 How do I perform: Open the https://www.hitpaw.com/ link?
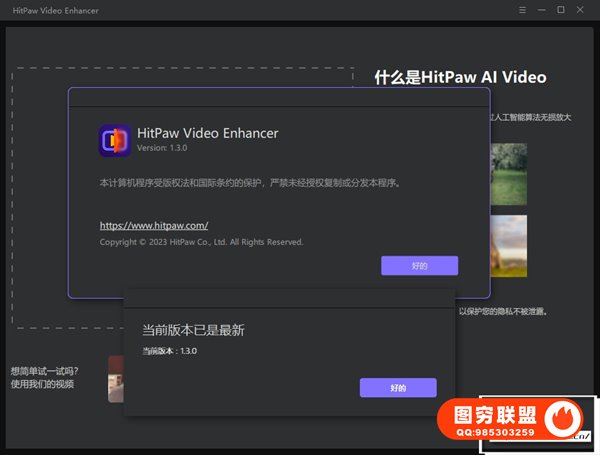(x=153, y=226)
